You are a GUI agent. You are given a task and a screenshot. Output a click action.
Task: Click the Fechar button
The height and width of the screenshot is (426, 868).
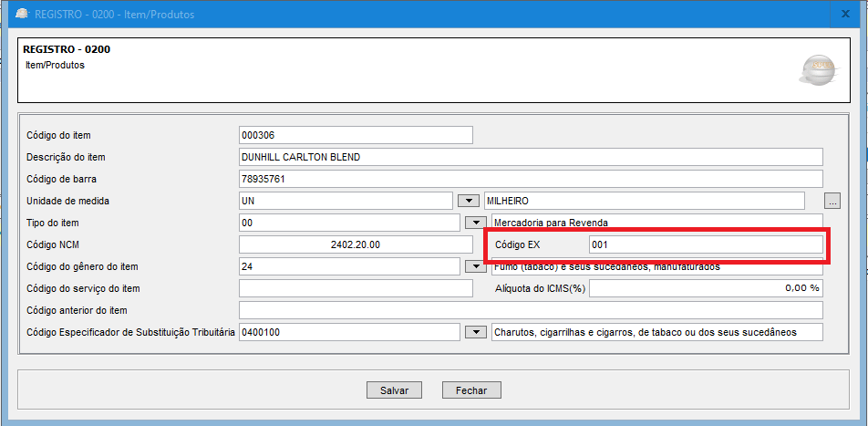click(471, 390)
